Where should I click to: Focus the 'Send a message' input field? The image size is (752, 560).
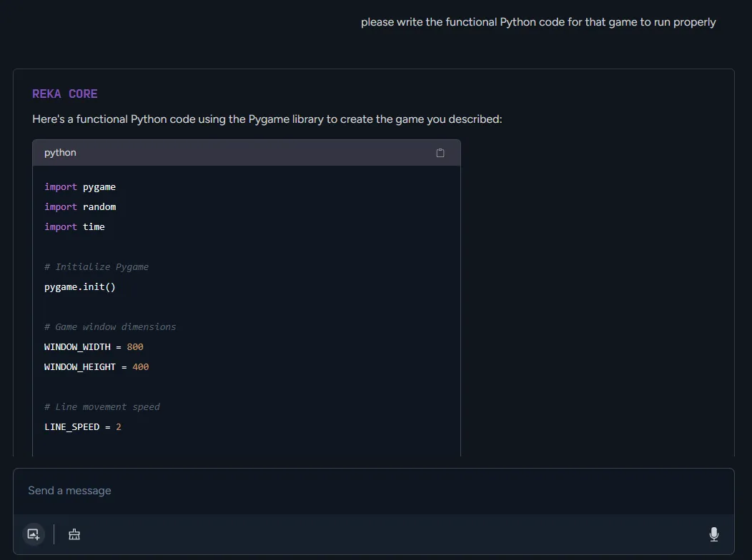click(374, 491)
